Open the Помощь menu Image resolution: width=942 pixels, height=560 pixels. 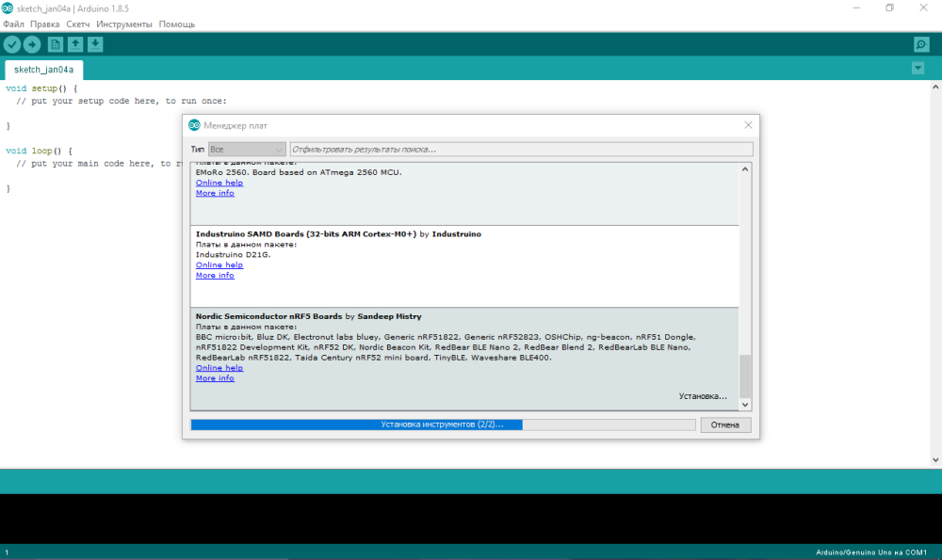[x=177, y=24]
